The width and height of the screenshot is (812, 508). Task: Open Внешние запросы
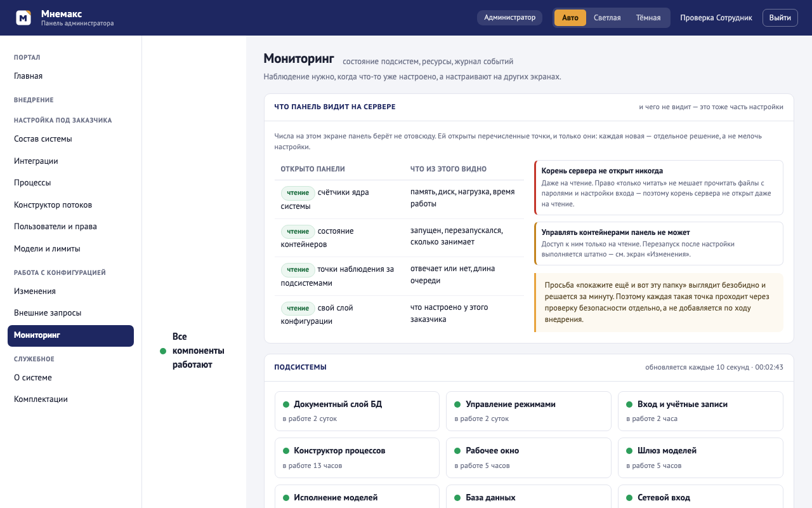coord(70,313)
